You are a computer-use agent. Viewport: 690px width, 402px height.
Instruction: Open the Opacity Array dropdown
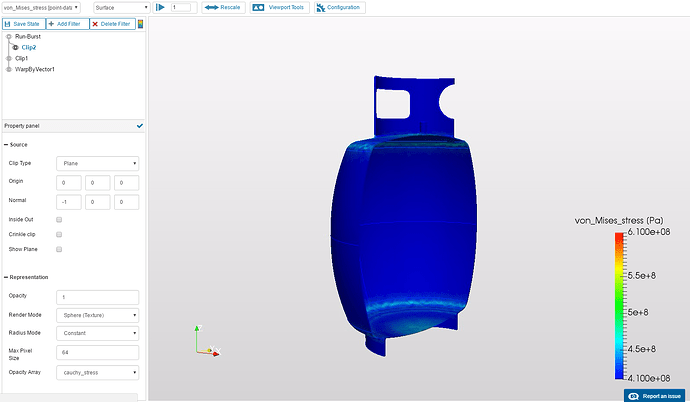point(98,373)
